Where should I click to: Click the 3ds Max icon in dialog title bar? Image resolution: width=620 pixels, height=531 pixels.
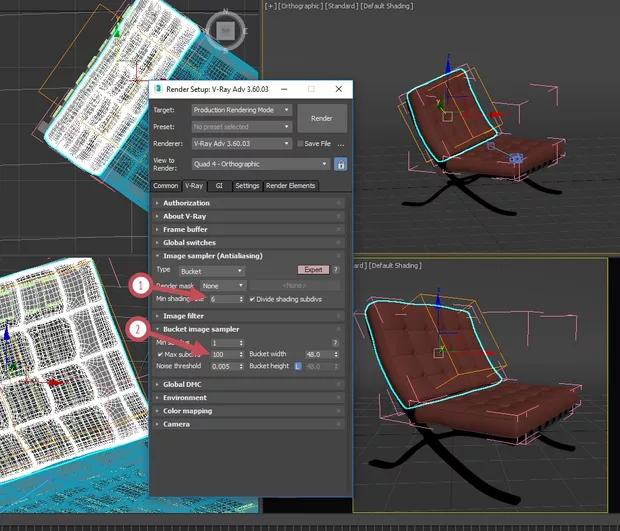[x=158, y=89]
